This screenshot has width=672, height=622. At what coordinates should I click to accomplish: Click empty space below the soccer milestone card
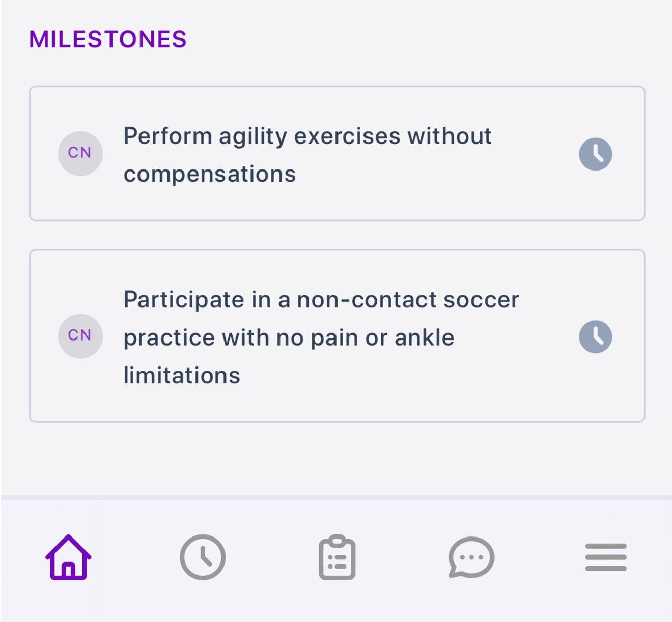click(x=336, y=458)
